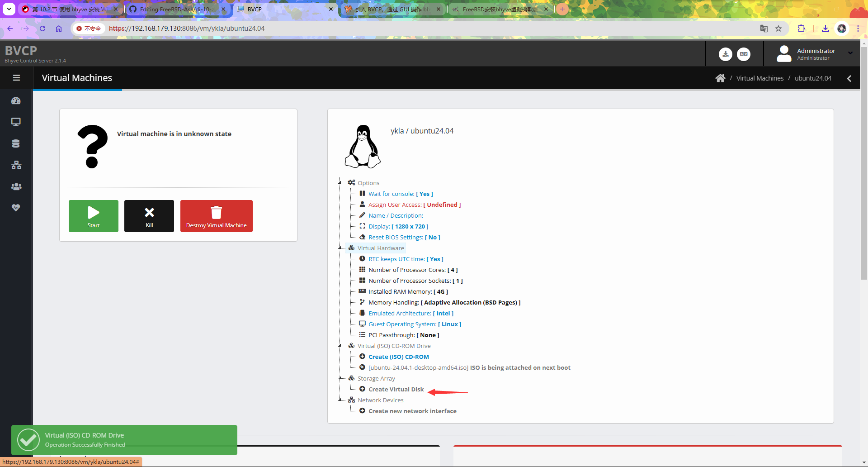Image resolution: width=868 pixels, height=467 pixels.
Task: Click Create Virtual Disk
Action: [x=396, y=389]
